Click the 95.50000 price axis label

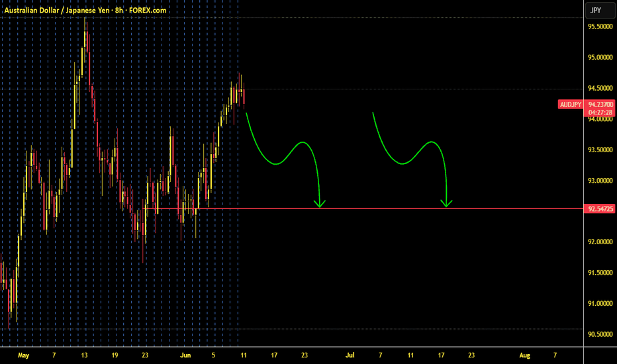click(600, 26)
